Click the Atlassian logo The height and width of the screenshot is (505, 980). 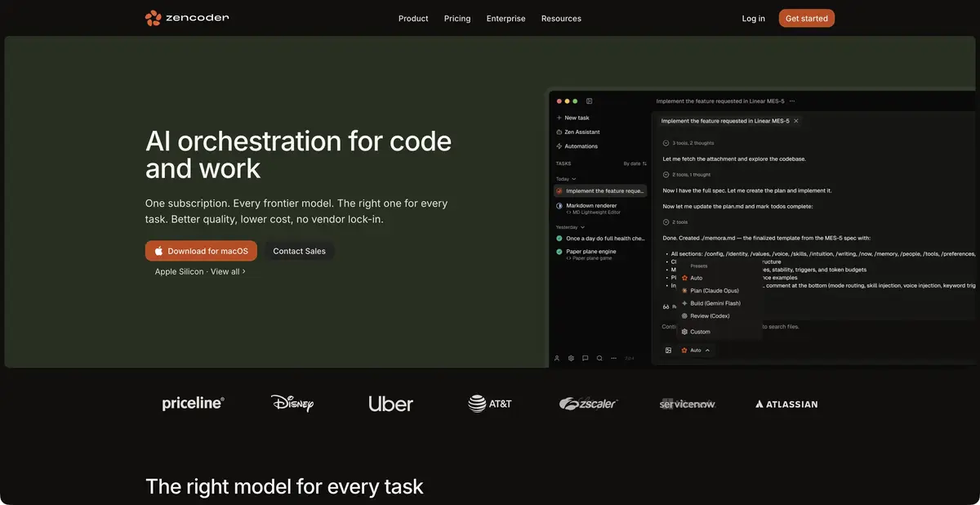point(786,404)
